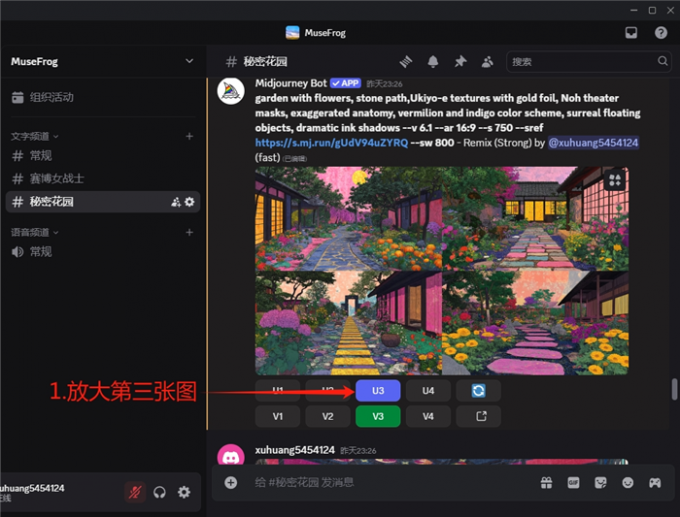Click Midjourney Bot username
The height and width of the screenshot is (517, 680).
click(x=291, y=83)
